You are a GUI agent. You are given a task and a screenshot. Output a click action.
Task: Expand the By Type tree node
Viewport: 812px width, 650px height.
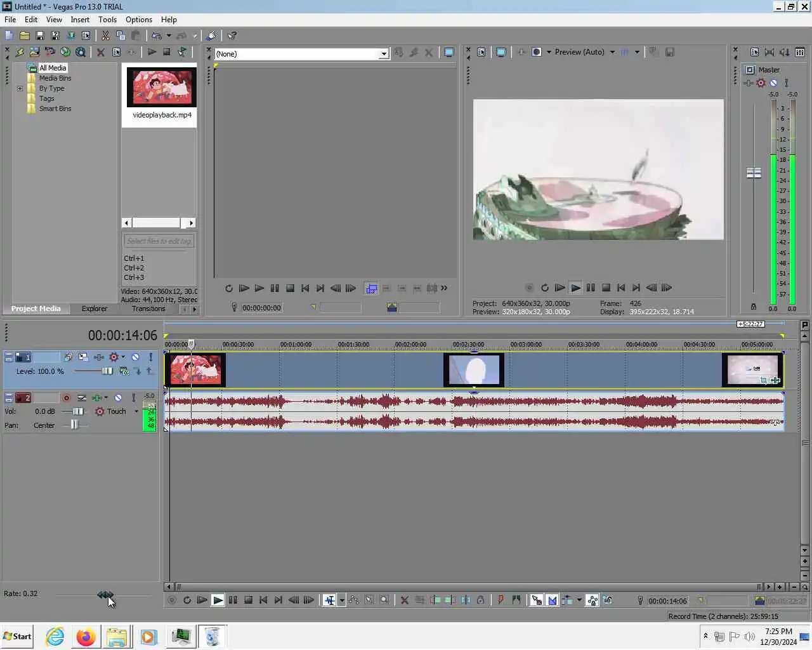[20, 88]
